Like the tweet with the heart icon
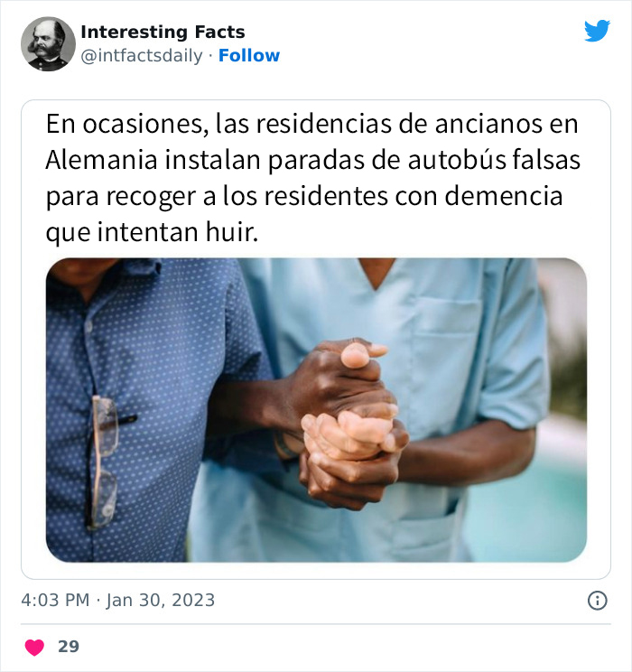 click(34, 647)
